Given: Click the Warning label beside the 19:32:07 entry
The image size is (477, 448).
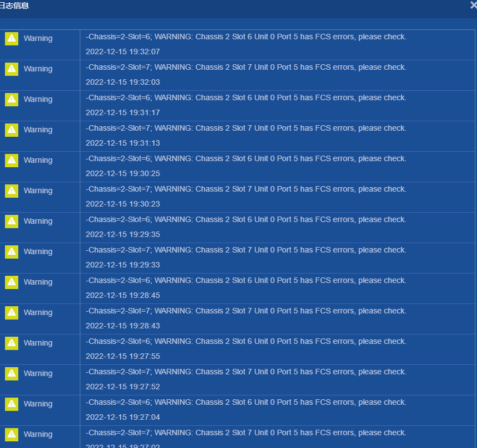Looking at the screenshot, I should click(x=38, y=39).
